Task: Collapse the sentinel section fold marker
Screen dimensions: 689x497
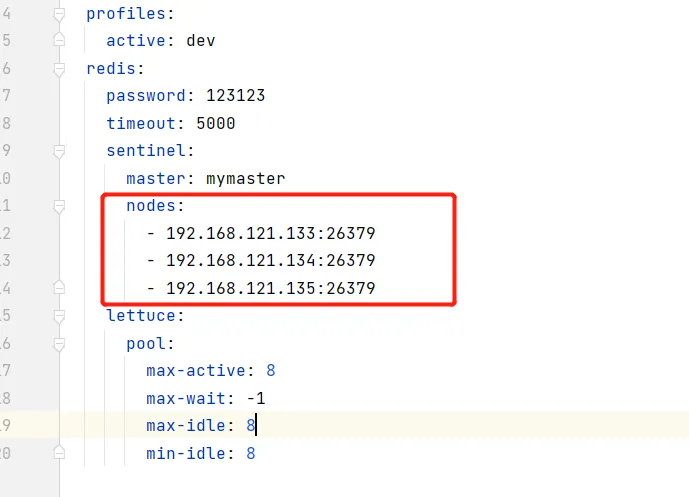Action: [x=59, y=152]
